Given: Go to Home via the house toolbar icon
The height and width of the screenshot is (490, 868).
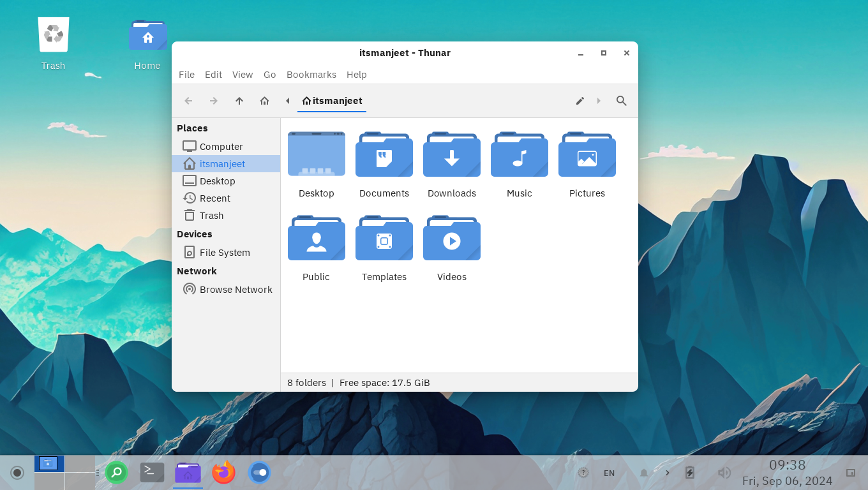Looking at the screenshot, I should click(265, 101).
